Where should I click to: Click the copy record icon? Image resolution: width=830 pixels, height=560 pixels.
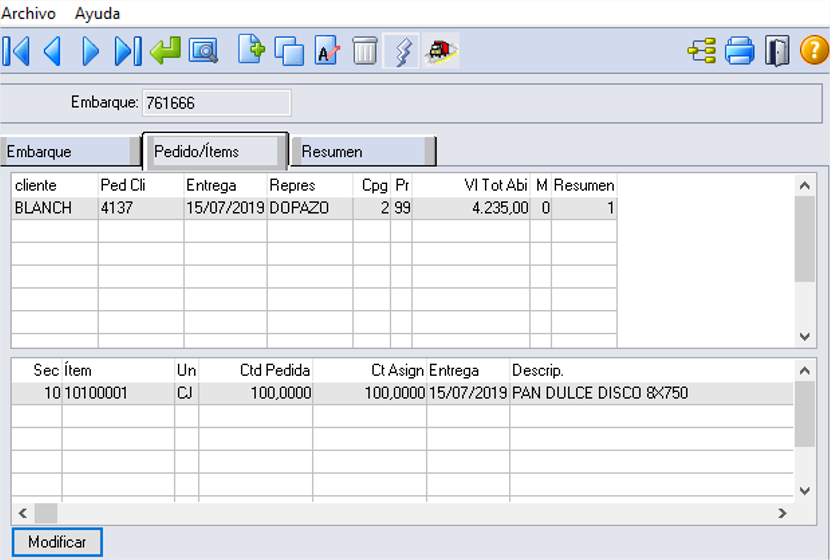pos(289,51)
